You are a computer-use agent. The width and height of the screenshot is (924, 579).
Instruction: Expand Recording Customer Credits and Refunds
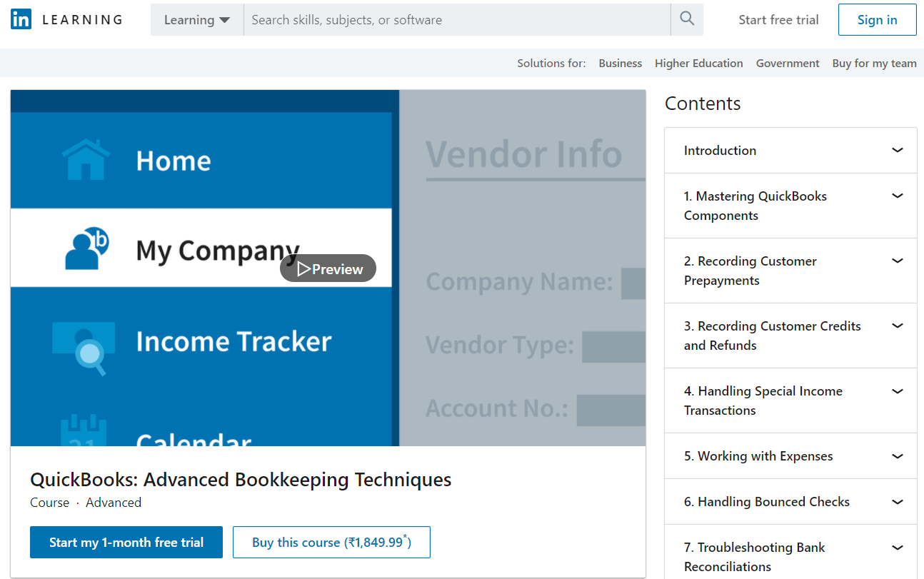790,336
